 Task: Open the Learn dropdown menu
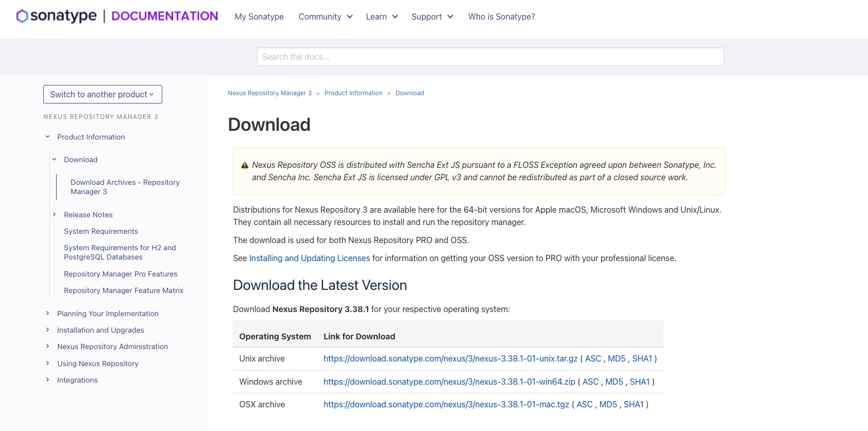(x=382, y=16)
